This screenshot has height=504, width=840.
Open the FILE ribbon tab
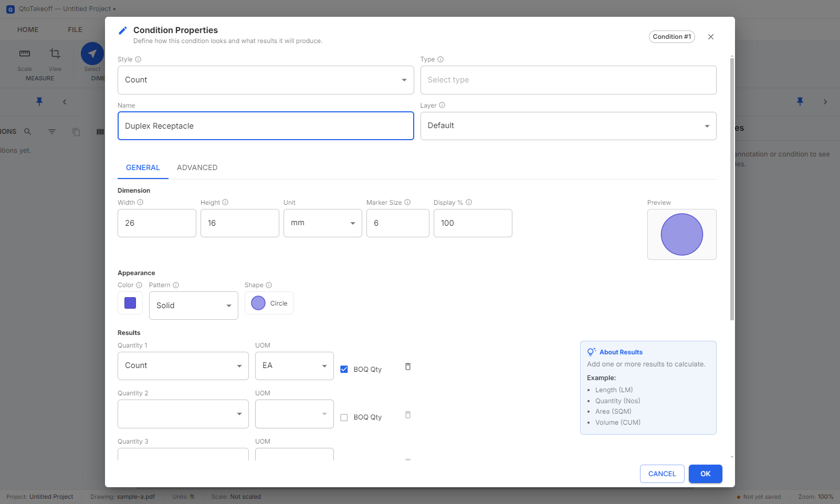click(x=75, y=29)
